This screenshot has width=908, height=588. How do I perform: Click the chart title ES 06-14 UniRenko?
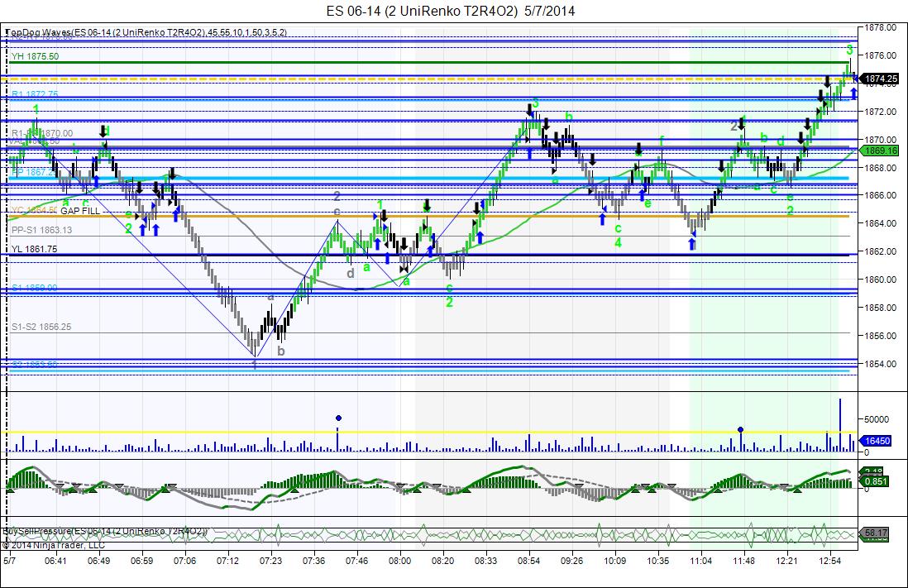(x=451, y=11)
